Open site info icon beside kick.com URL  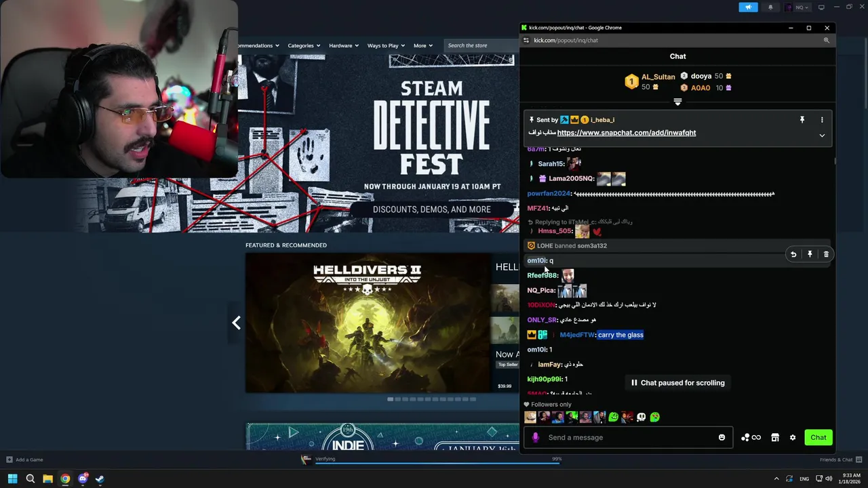click(526, 40)
